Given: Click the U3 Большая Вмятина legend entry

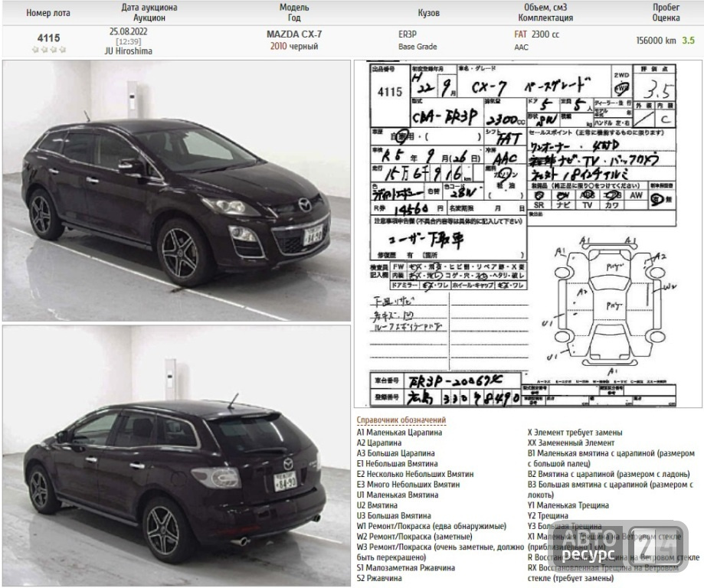Looking at the screenshot, I should (x=394, y=516).
